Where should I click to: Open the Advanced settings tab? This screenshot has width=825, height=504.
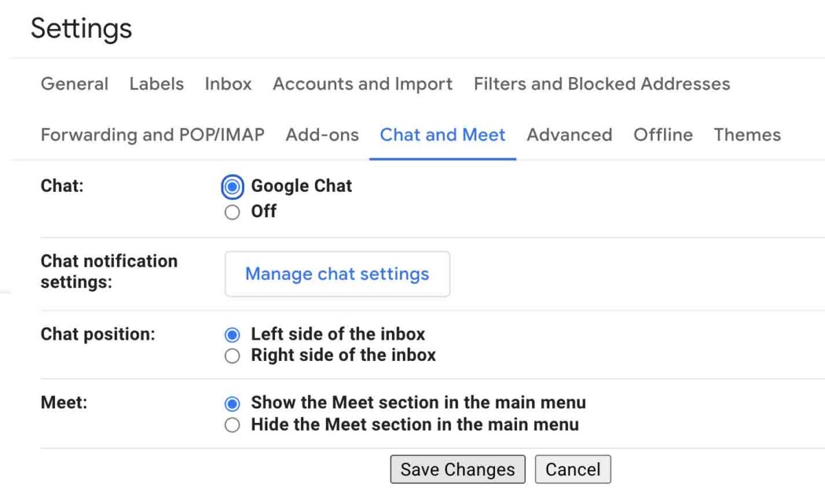[569, 135]
